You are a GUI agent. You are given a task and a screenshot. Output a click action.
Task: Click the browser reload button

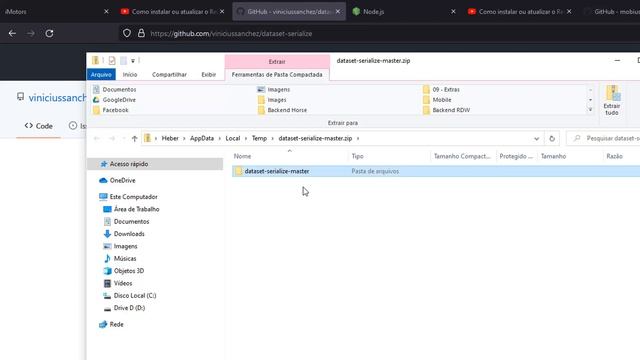(x=49, y=33)
